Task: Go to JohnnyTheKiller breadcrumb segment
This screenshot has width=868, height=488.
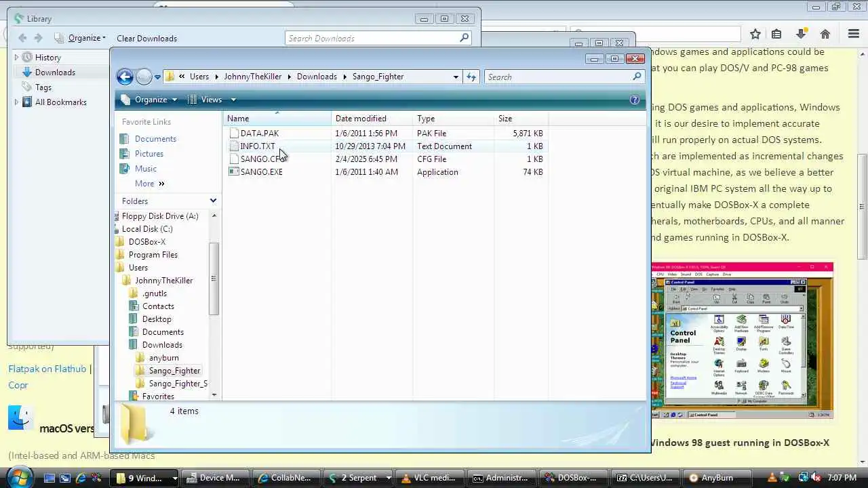Action: 252,77
